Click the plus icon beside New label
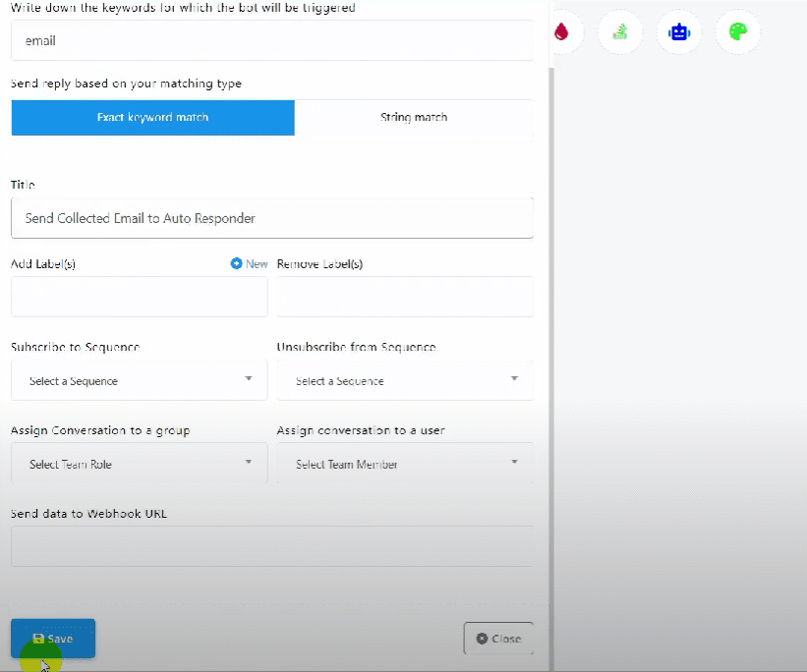 coord(236,263)
